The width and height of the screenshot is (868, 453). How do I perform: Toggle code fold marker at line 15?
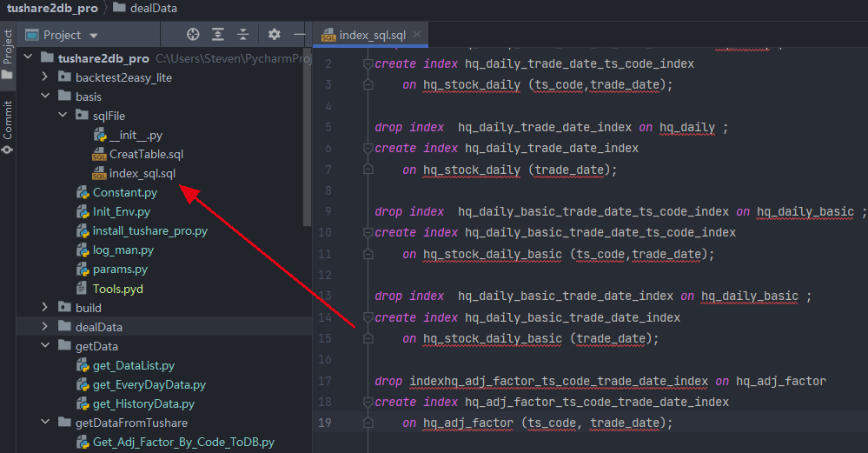pos(368,338)
